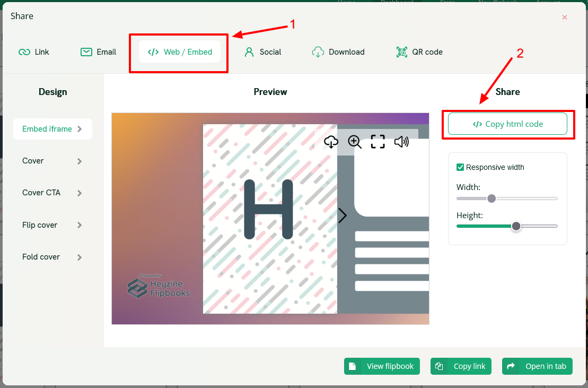The width and height of the screenshot is (588, 388).
Task: Click the View flipbook button
Action: 382,366
